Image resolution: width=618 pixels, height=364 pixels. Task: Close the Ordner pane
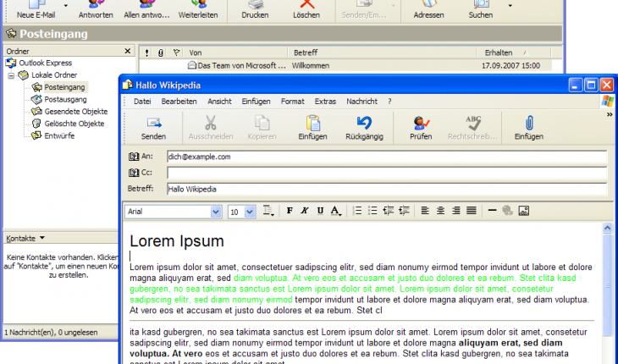tap(127, 51)
